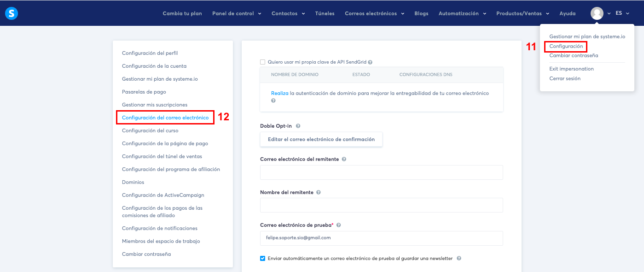
Task: Open the Blogs menu item
Action: click(421, 13)
